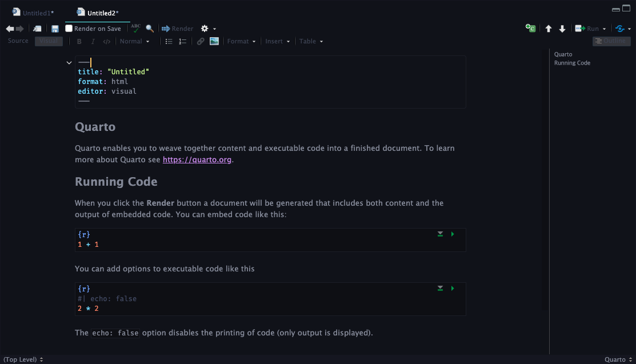The image size is (636, 364).
Task: Run the first code chunk (1 + 1)
Action: (453, 234)
